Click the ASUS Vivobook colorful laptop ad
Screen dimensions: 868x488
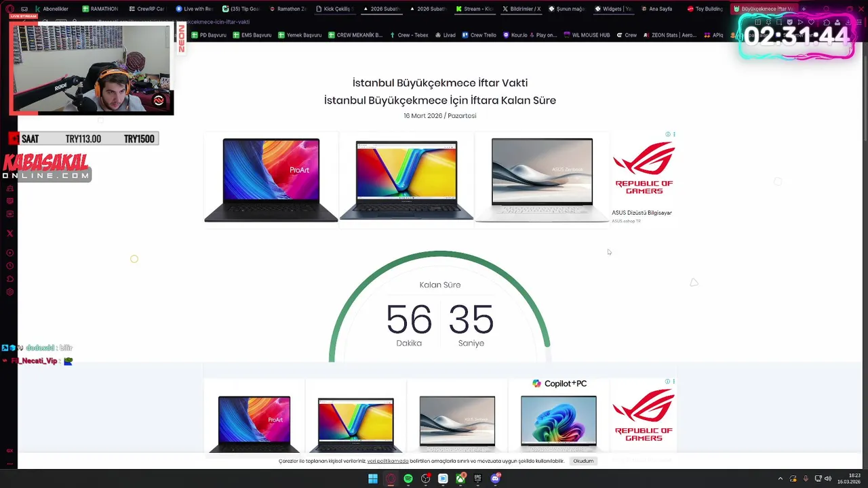406,180
